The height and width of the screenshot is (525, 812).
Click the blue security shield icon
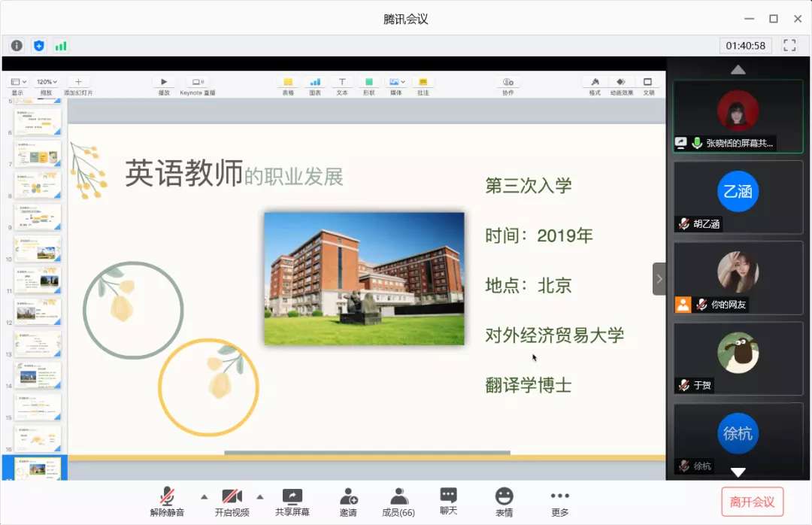39,46
